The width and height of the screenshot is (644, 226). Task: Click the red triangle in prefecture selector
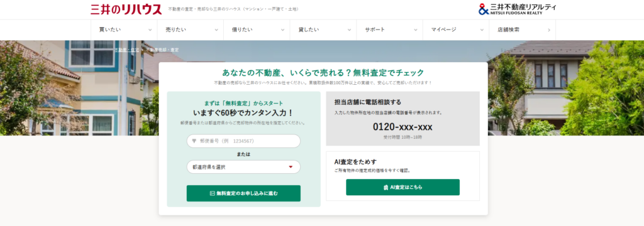[291, 167]
